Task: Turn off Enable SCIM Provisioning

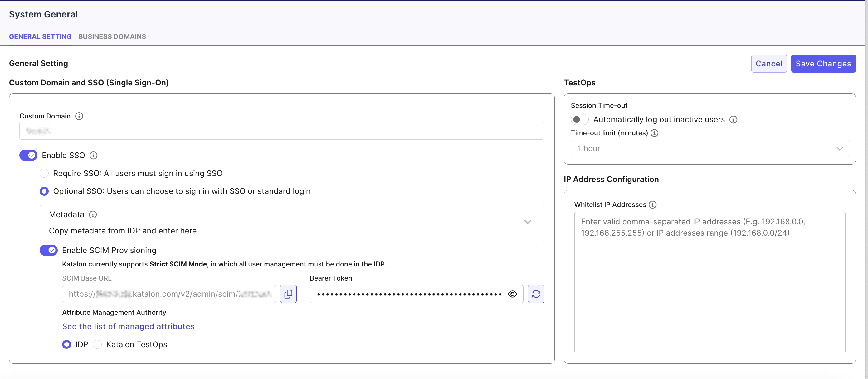Action: [49, 250]
